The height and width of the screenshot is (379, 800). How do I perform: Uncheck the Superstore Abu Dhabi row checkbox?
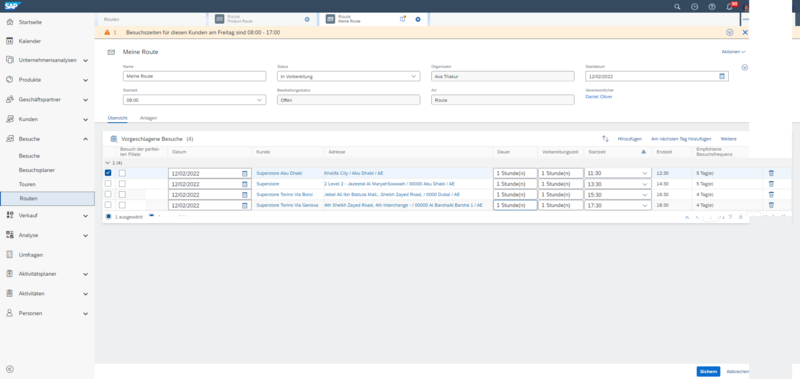(x=108, y=173)
